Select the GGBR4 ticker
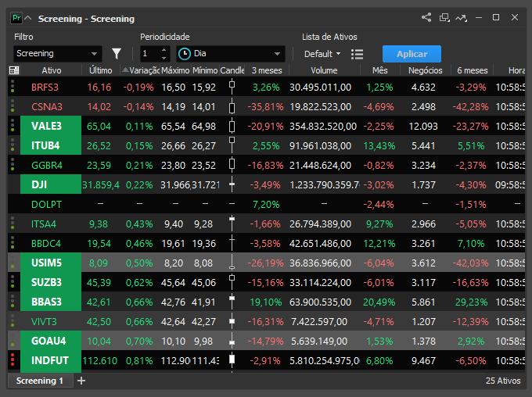The height and width of the screenshot is (397, 532). 47,166
